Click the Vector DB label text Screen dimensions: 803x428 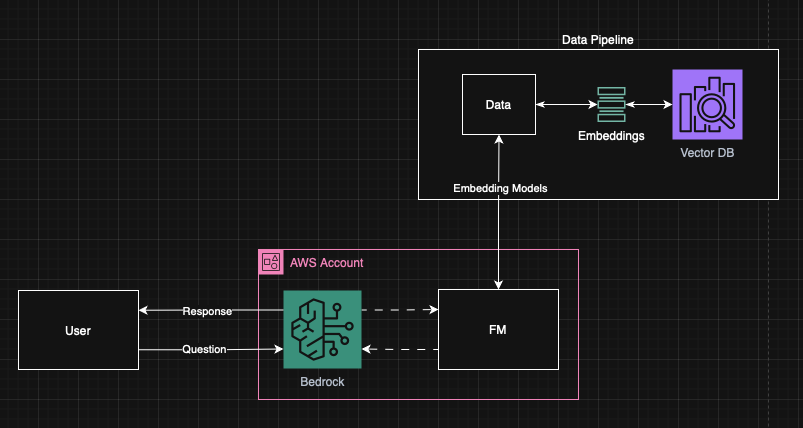coord(707,153)
